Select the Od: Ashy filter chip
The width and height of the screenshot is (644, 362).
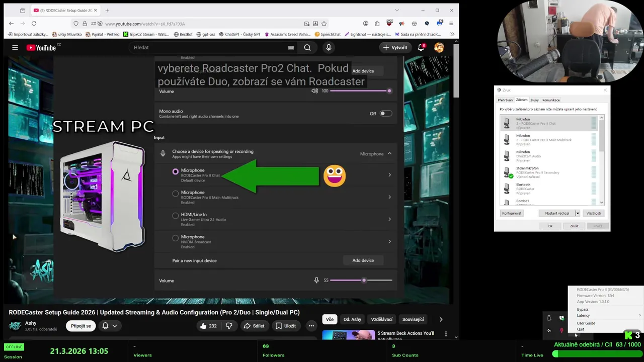pyautogui.click(x=352, y=319)
